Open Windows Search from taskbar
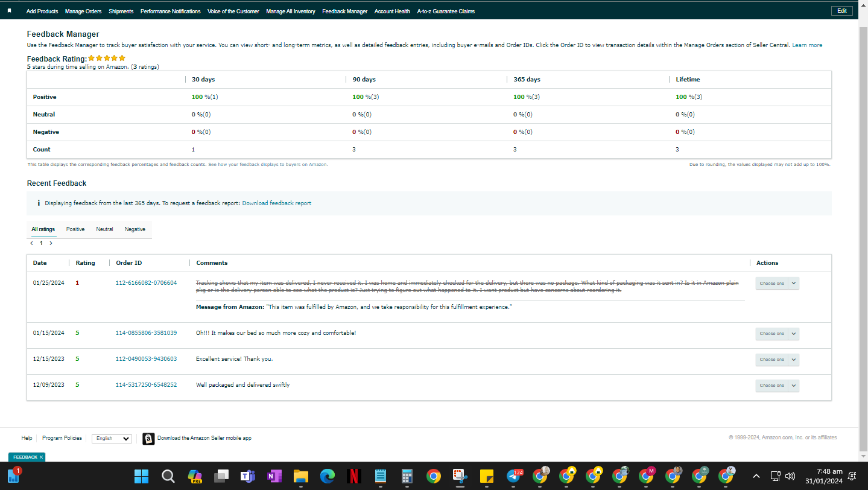 coord(168,476)
